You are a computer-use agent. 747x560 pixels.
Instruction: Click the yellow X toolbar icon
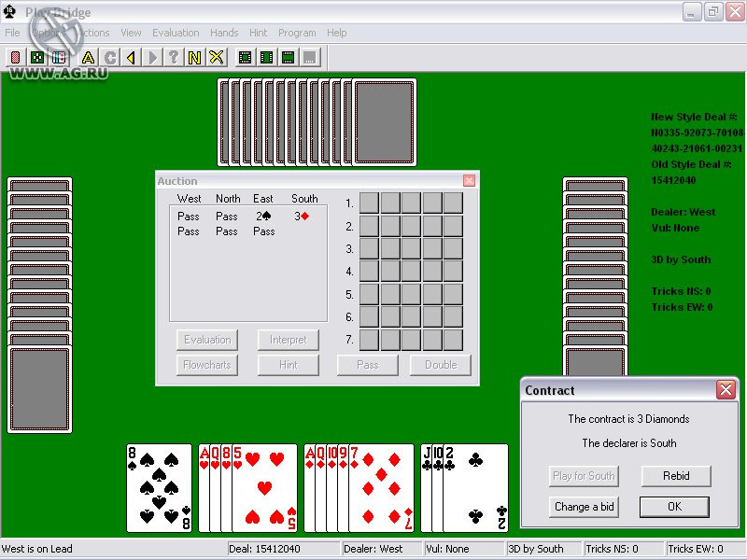217,58
